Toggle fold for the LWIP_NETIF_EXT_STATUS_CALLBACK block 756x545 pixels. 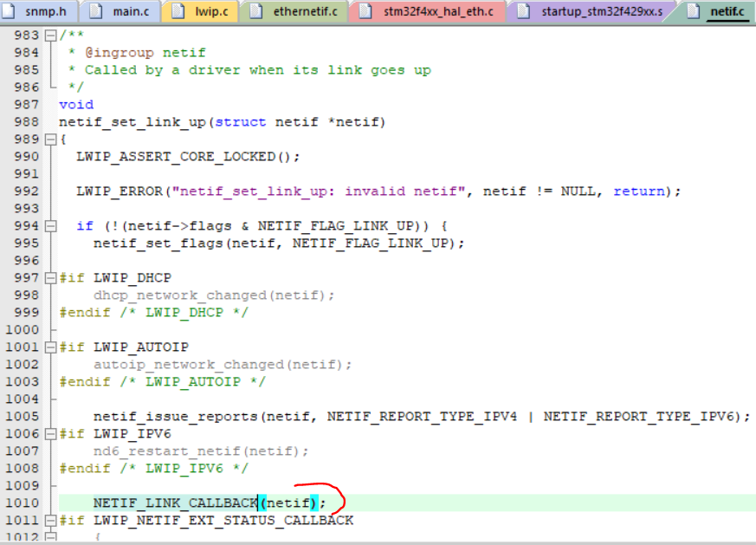click(50, 520)
